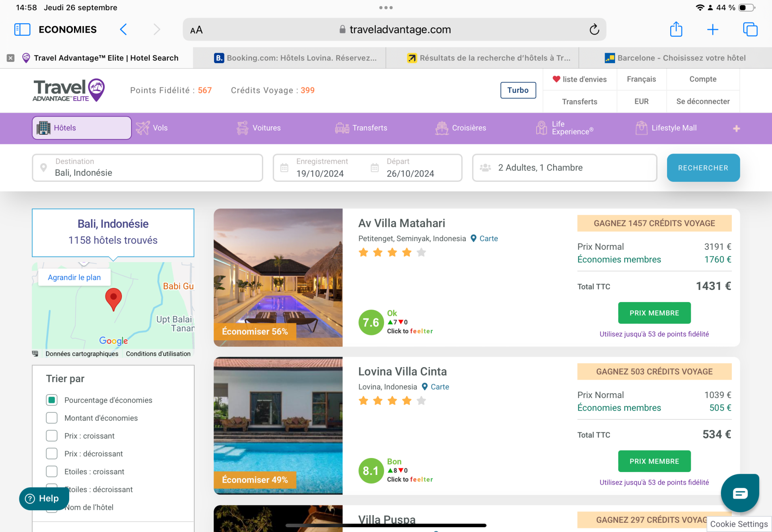Image resolution: width=772 pixels, height=532 pixels.
Task: Open the EUR currency selector
Action: 641,101
